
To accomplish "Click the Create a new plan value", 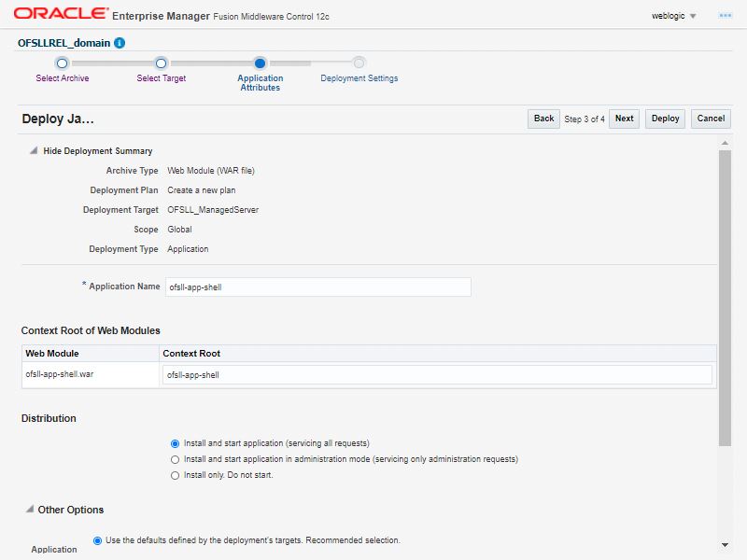I will pyautogui.click(x=202, y=190).
